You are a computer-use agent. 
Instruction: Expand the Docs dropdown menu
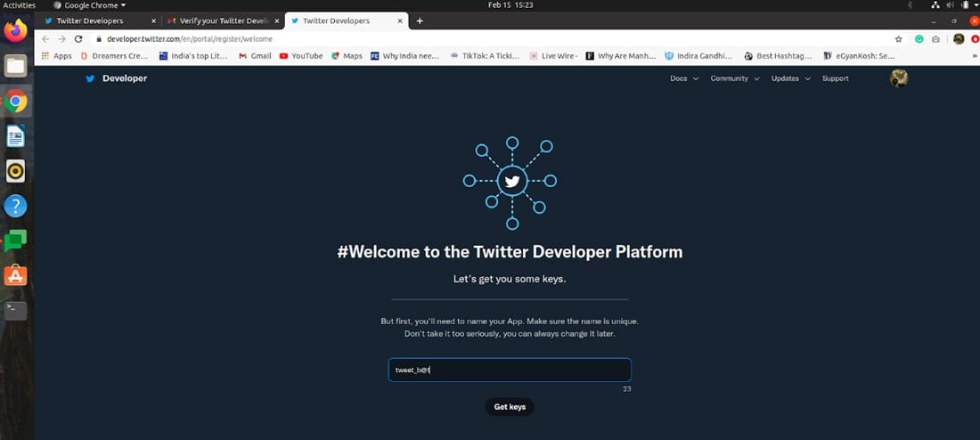pos(683,78)
